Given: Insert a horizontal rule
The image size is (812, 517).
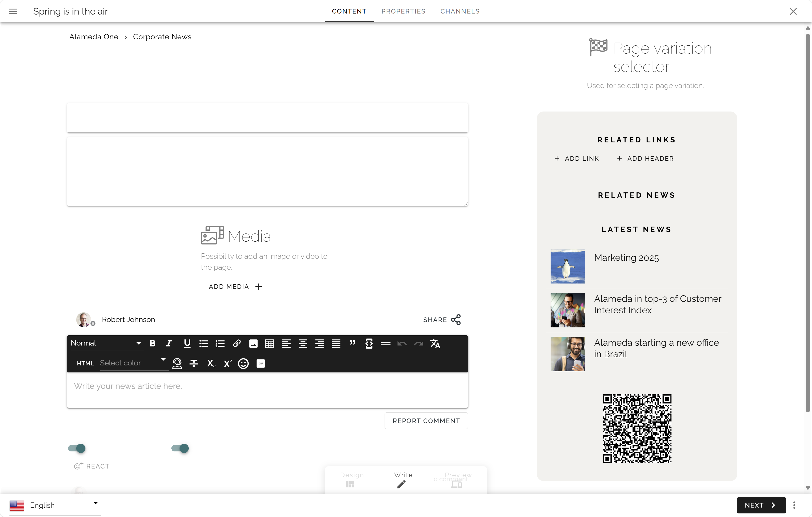Looking at the screenshot, I should pos(385,343).
